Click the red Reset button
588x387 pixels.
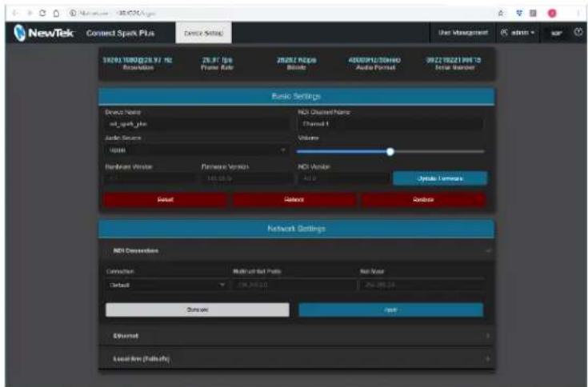[x=166, y=200]
